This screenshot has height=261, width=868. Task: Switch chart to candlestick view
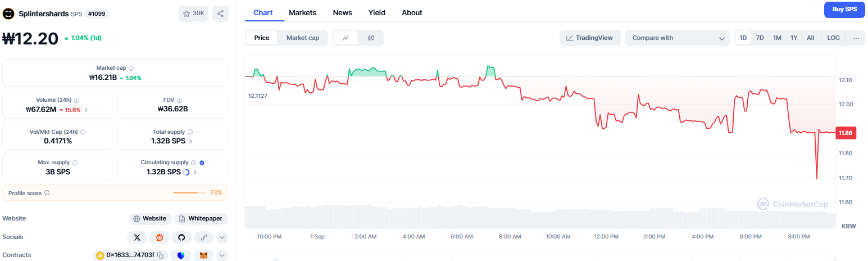coord(371,38)
